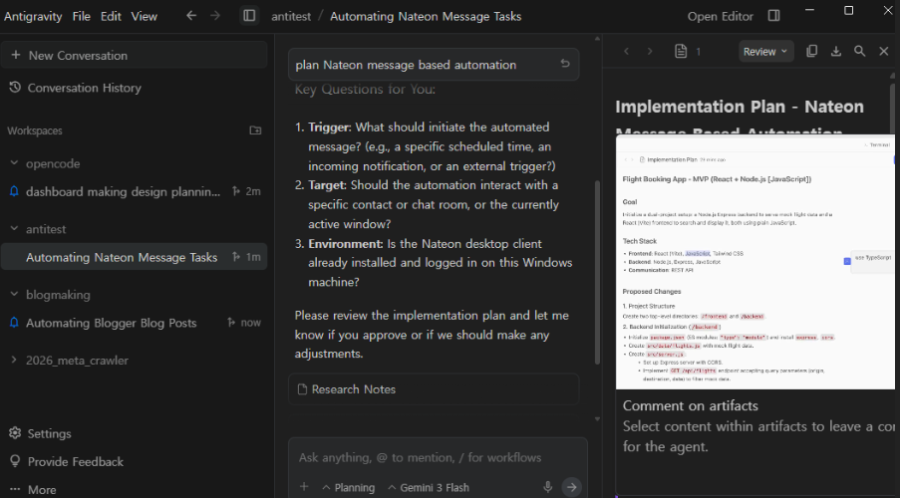Toggle the right side panel icon

[774, 15]
